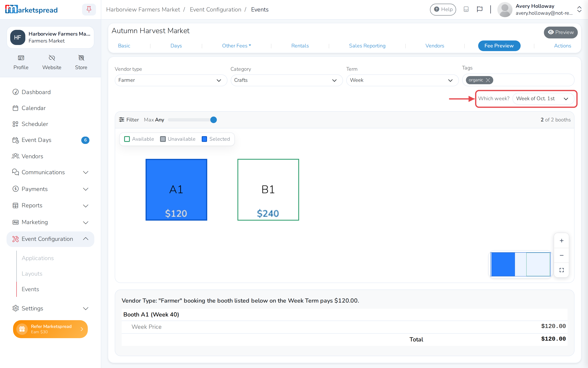Open the Term Week dropdown
Screen dimensions: 588x368
point(402,80)
